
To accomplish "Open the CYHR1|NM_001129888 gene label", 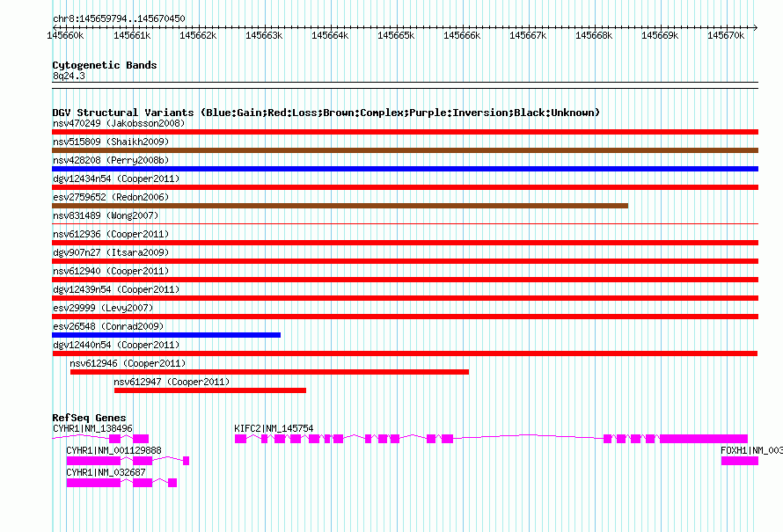I will click(x=113, y=450).
